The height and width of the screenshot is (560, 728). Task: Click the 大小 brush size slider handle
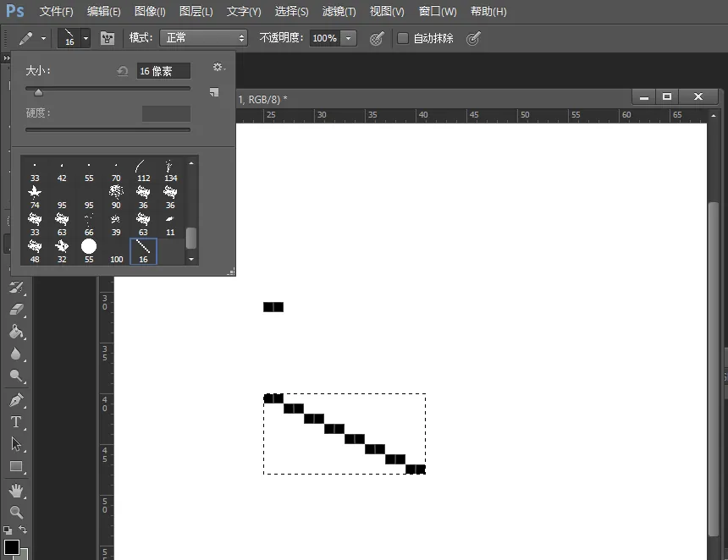39,92
